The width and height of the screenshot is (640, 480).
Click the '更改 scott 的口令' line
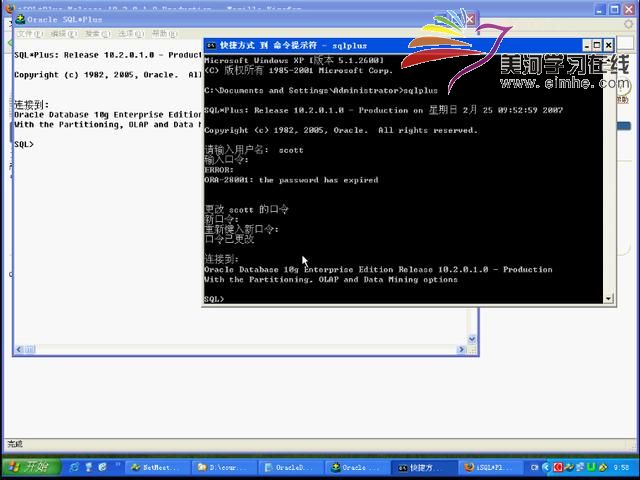pos(246,209)
